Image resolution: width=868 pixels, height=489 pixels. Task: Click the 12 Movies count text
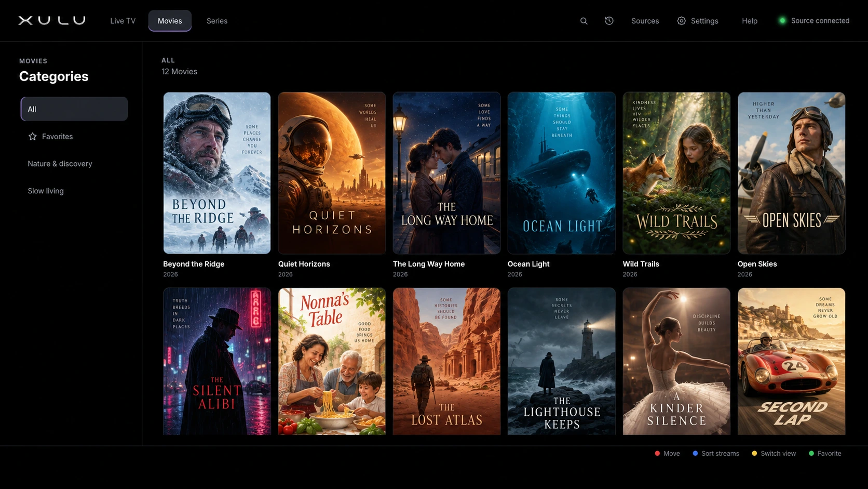pos(180,72)
